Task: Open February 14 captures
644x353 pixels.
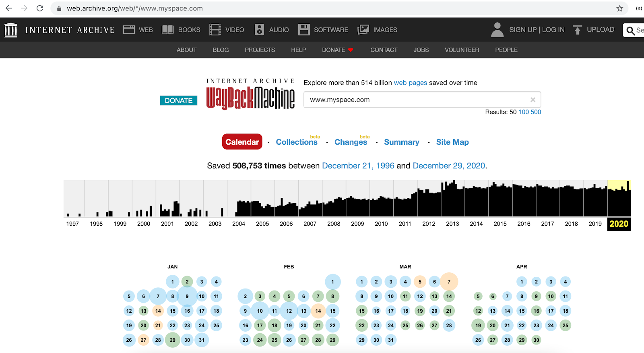Action: pyautogui.click(x=318, y=311)
